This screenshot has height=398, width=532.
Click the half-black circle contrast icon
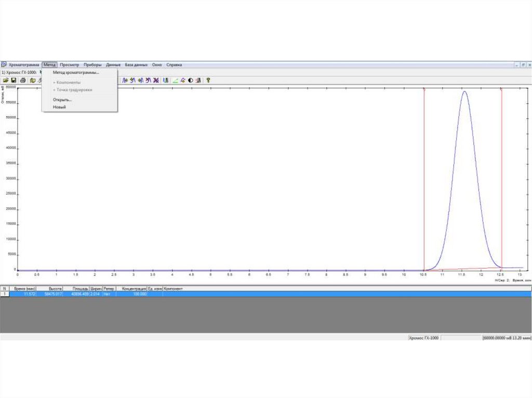pyautogui.click(x=191, y=80)
